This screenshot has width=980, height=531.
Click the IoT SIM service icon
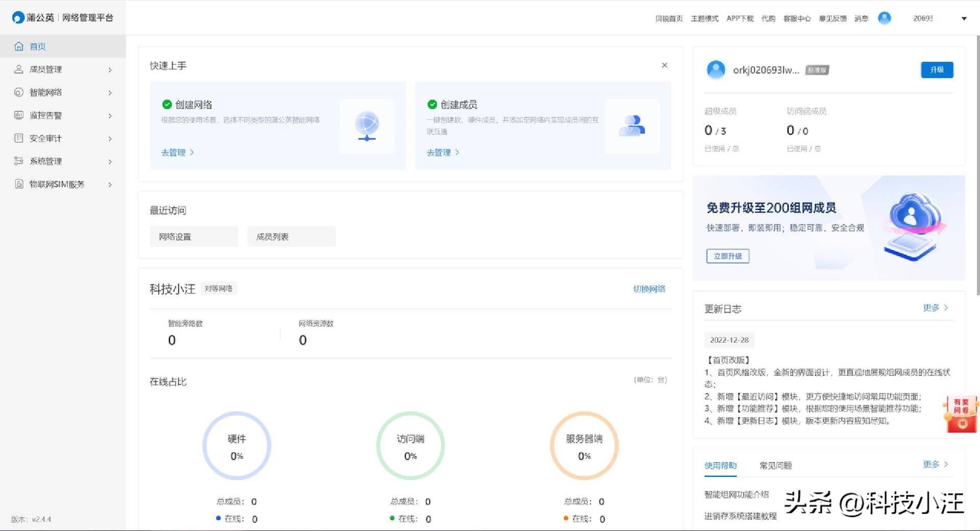pyautogui.click(x=19, y=184)
